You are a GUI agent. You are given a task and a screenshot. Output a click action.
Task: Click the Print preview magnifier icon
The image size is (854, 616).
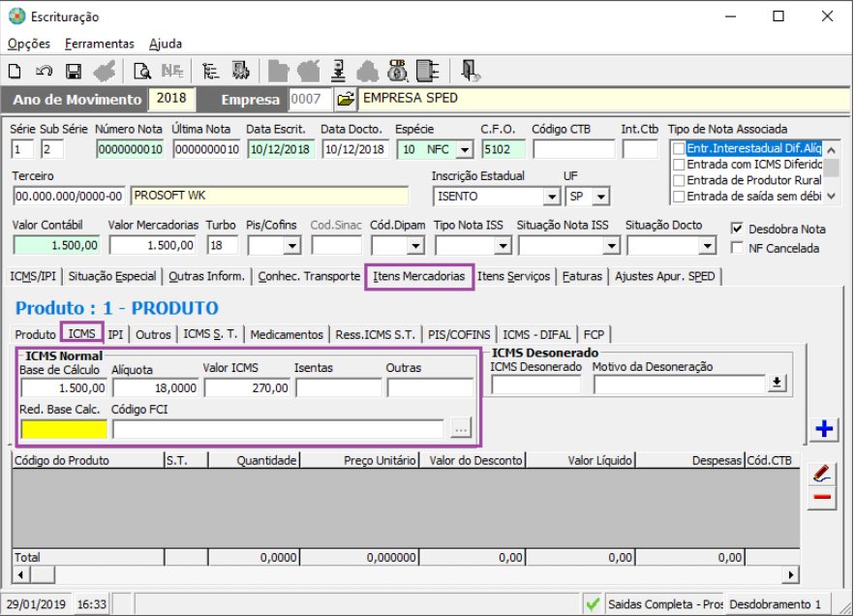click(x=142, y=71)
